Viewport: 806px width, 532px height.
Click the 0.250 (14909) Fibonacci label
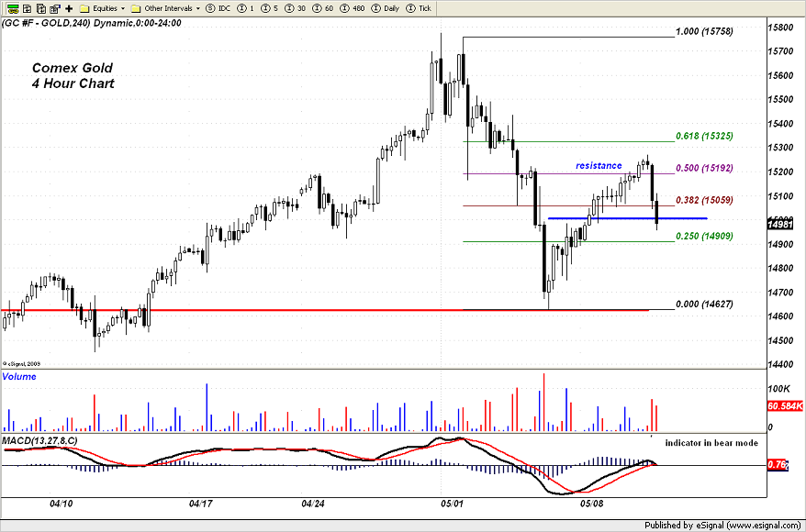click(x=704, y=236)
